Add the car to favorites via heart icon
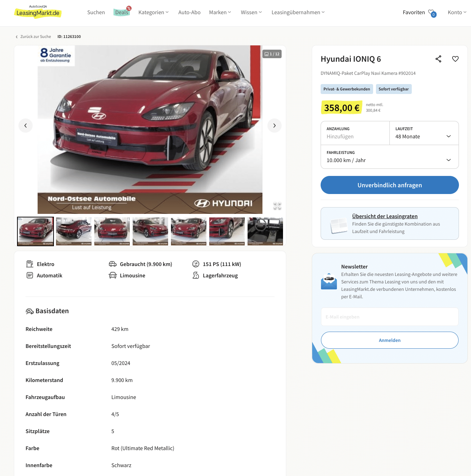Screen dimensions: 471x476 pyautogui.click(x=455, y=59)
